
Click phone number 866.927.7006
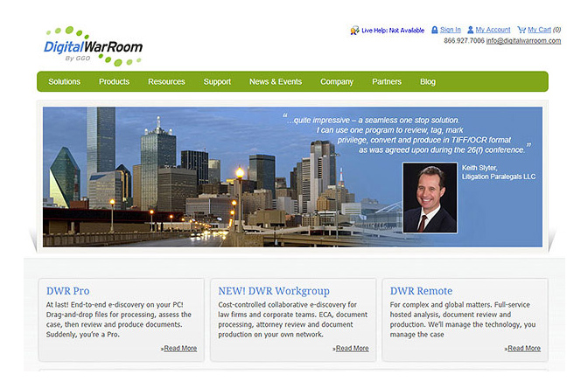(464, 40)
